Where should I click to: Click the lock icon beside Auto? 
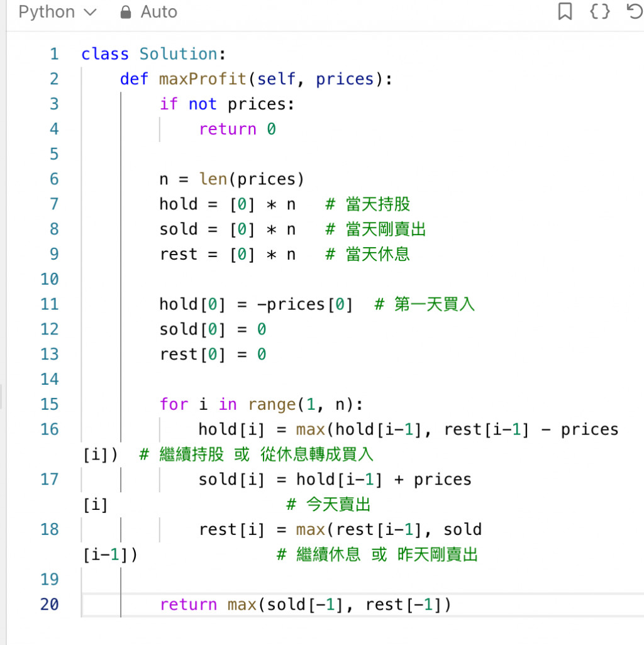pos(126,12)
